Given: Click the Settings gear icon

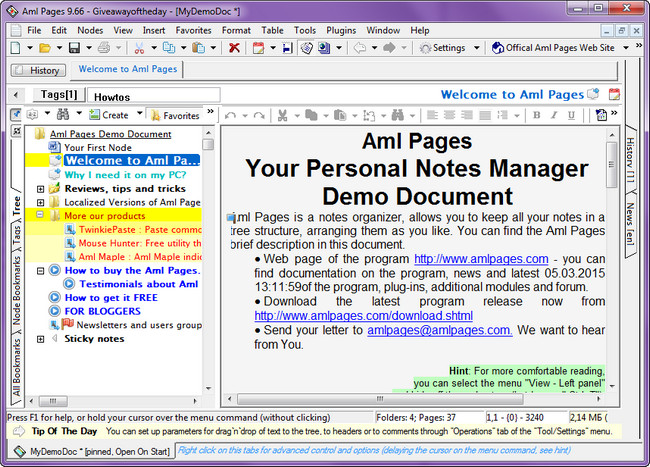Looking at the screenshot, I should [425, 48].
